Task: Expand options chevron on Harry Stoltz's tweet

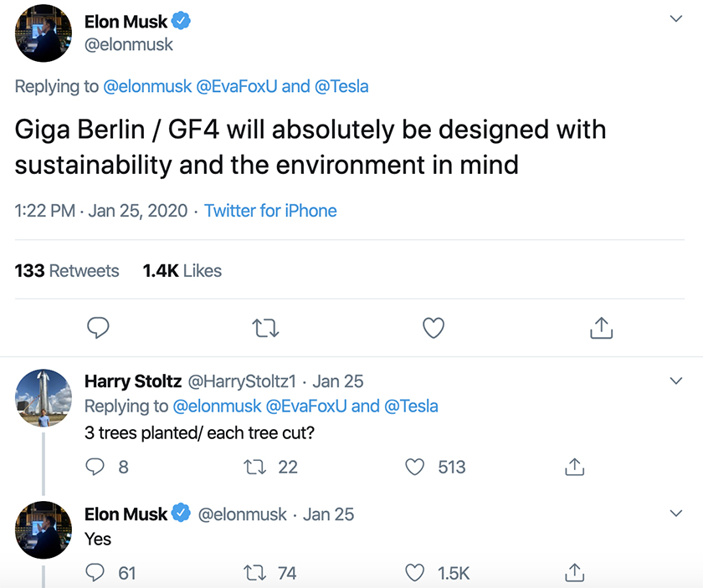Action: (x=677, y=381)
